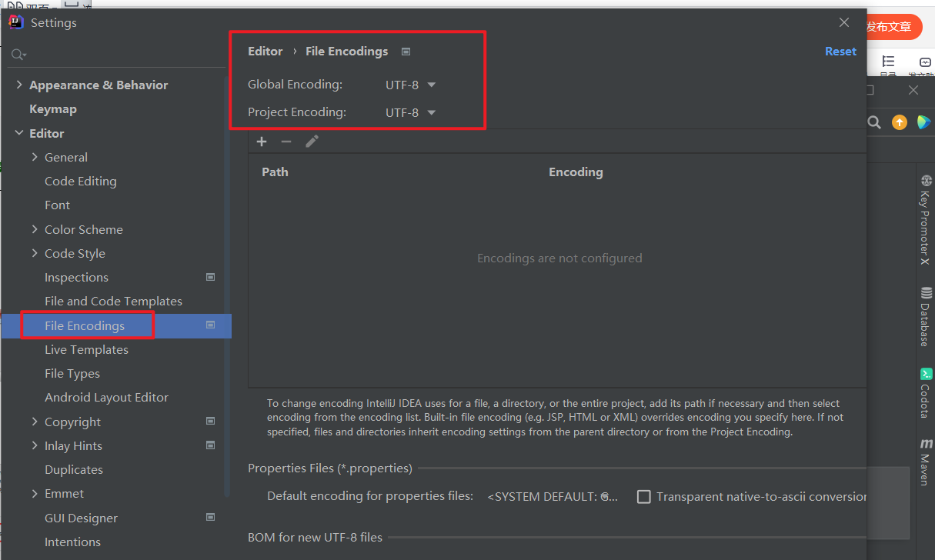This screenshot has height=560, width=935.
Task: Click the Encoding column header
Action: tap(576, 172)
